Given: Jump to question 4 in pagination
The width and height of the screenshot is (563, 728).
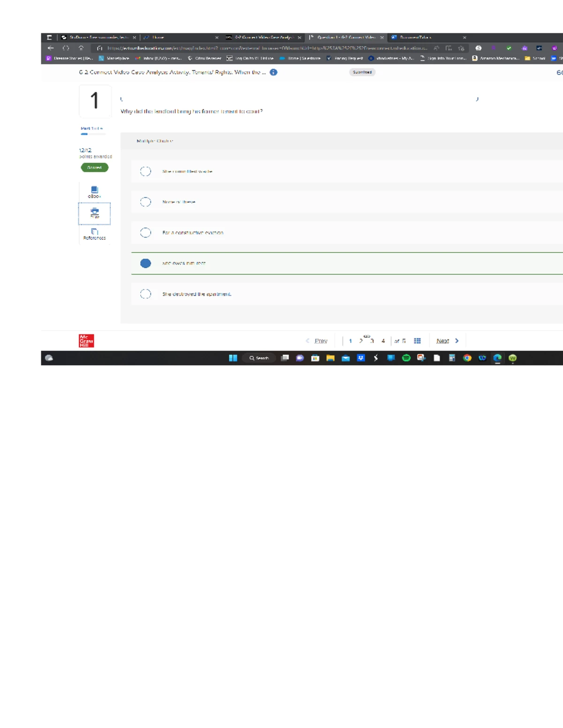Looking at the screenshot, I should (383, 341).
